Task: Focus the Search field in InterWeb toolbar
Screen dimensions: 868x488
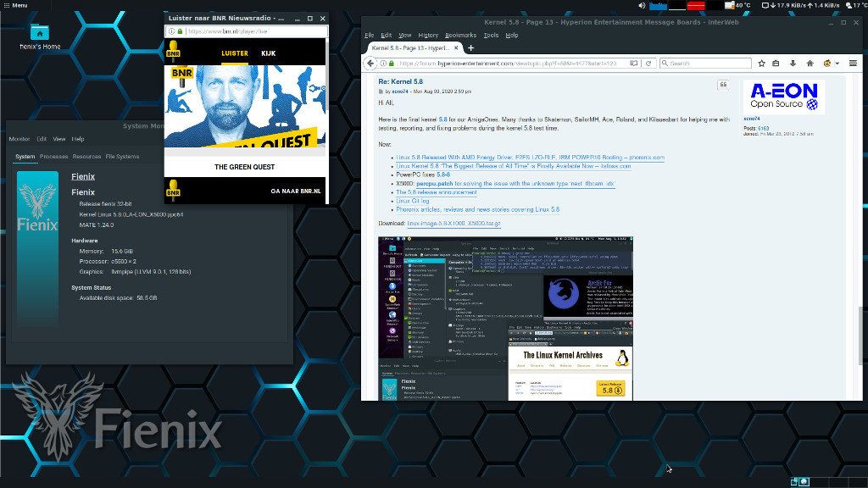Action: point(706,63)
